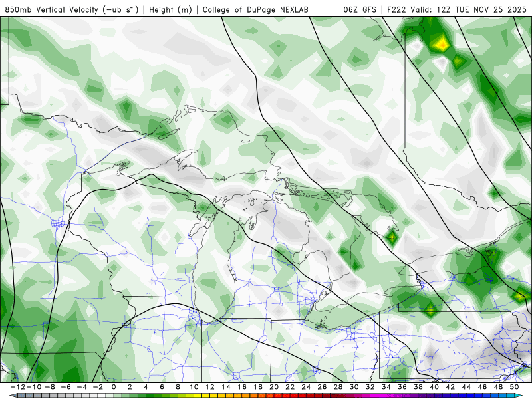This screenshot has height=399, width=532.
Task: Click the 'Valid: 12Z TUE NOV 25 2025' text
Action: (x=468, y=10)
